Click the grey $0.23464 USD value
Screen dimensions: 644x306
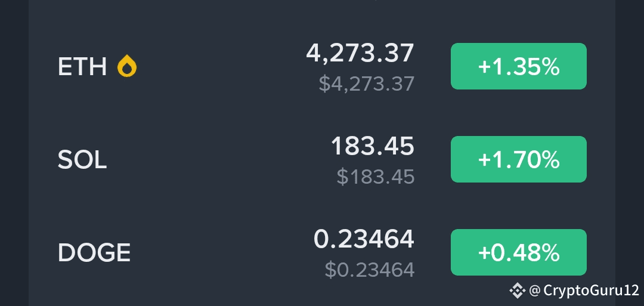[x=369, y=270]
